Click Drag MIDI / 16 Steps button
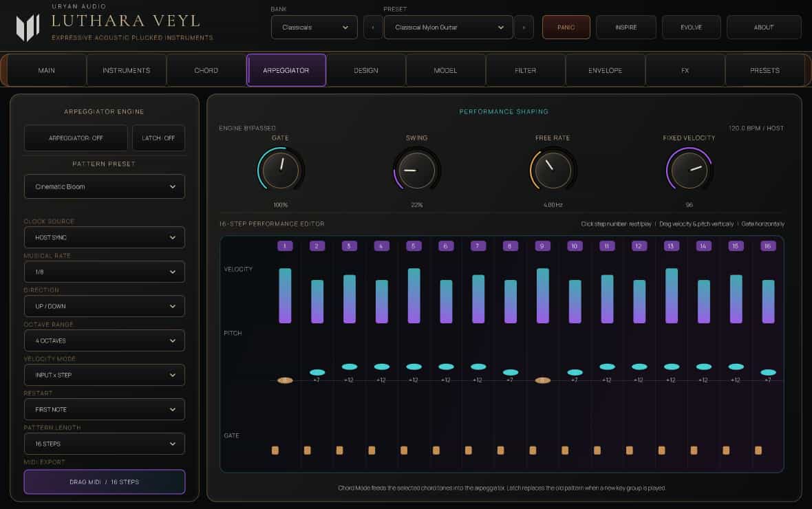 tap(104, 481)
